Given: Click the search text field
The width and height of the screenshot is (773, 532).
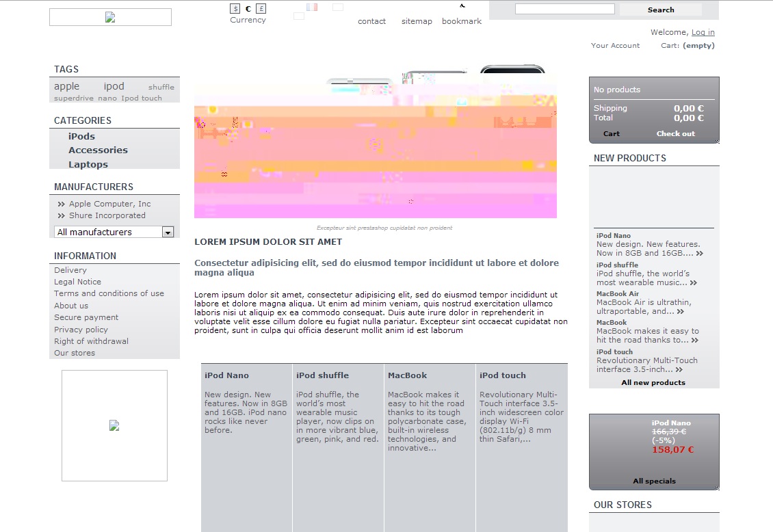Looking at the screenshot, I should click(565, 9).
